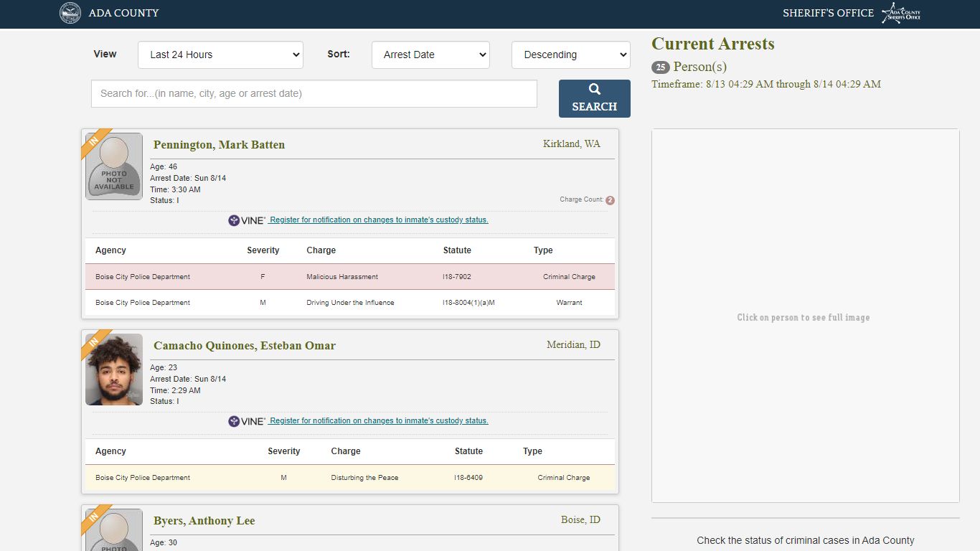Viewport: 980px width, 551px height.
Task: Select Byers, Anthony Lee name
Action: pyautogui.click(x=204, y=521)
